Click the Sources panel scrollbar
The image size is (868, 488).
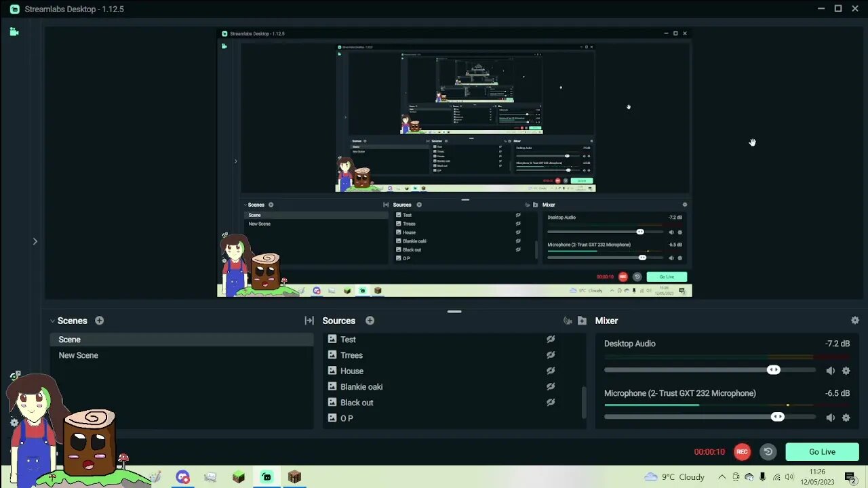pyautogui.click(x=583, y=403)
